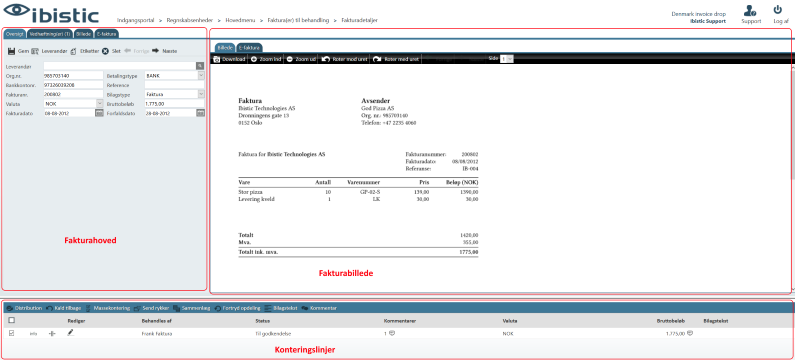Open Leverandør supplier toolbar button
Image resolution: width=795 pixels, height=360 pixels.
tap(49, 51)
